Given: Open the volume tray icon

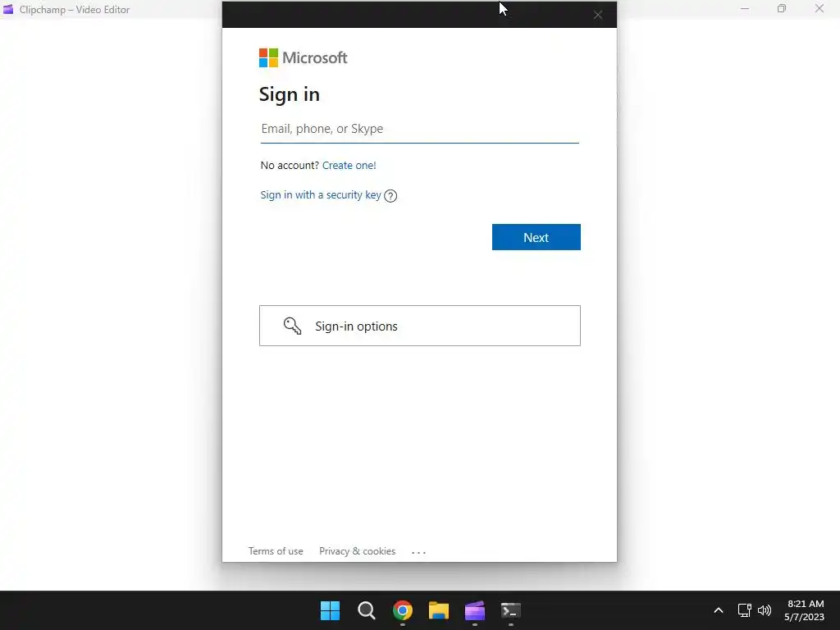Looking at the screenshot, I should pyautogui.click(x=765, y=610).
